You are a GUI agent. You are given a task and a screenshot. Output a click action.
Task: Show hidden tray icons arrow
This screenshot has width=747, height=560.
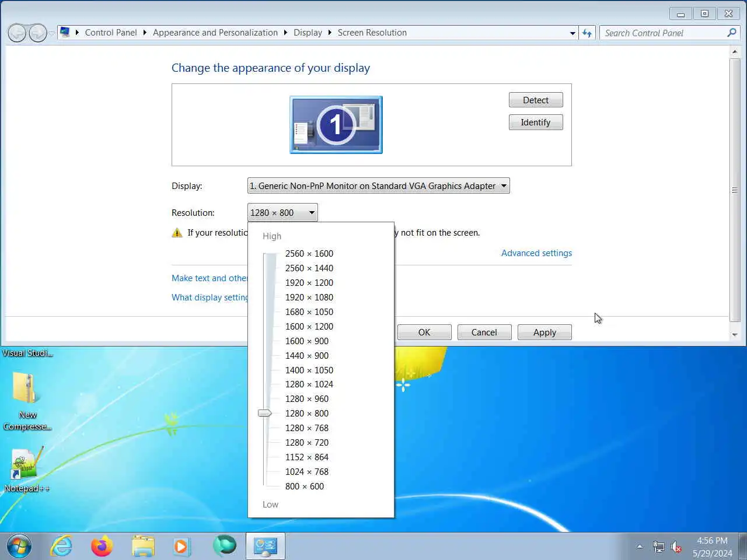(x=640, y=547)
